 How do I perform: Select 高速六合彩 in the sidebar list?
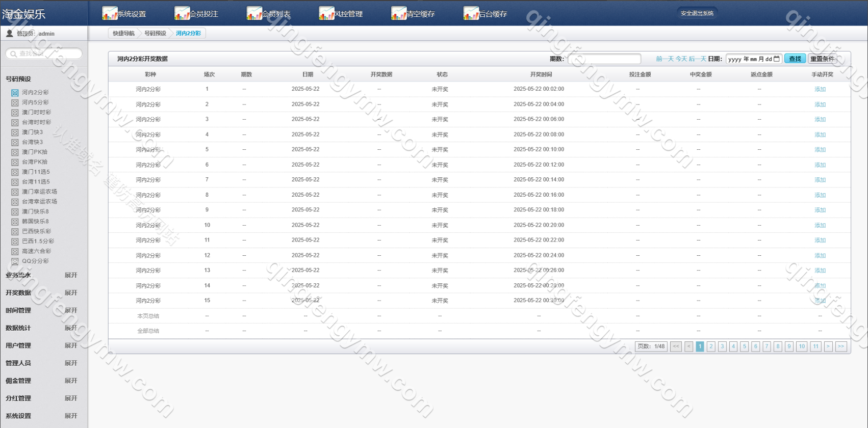(x=36, y=251)
